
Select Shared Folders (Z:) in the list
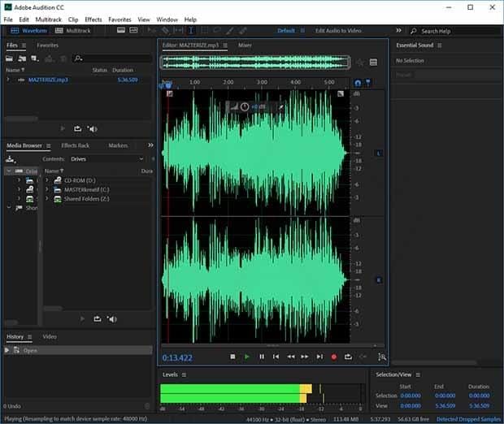(x=86, y=199)
